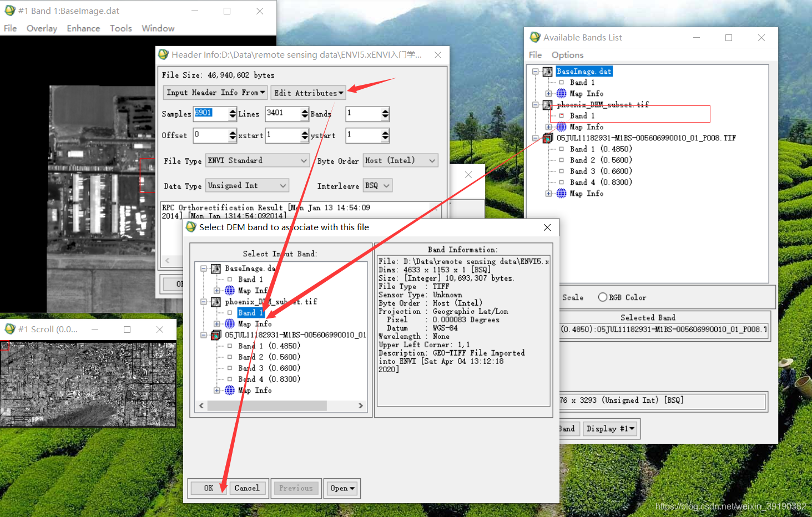
Task: Click the Samples input field
Action: click(211, 114)
